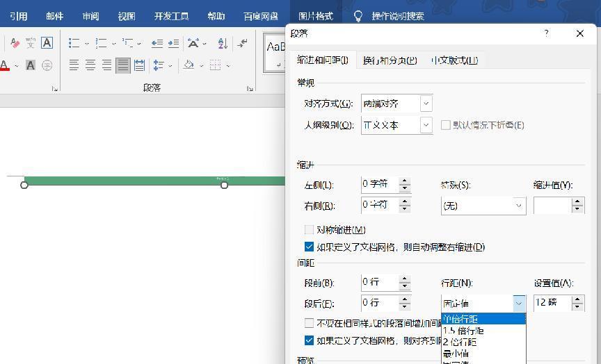The height and width of the screenshot is (364, 601).
Task: Click the red font color A icon
Action: click(5, 65)
